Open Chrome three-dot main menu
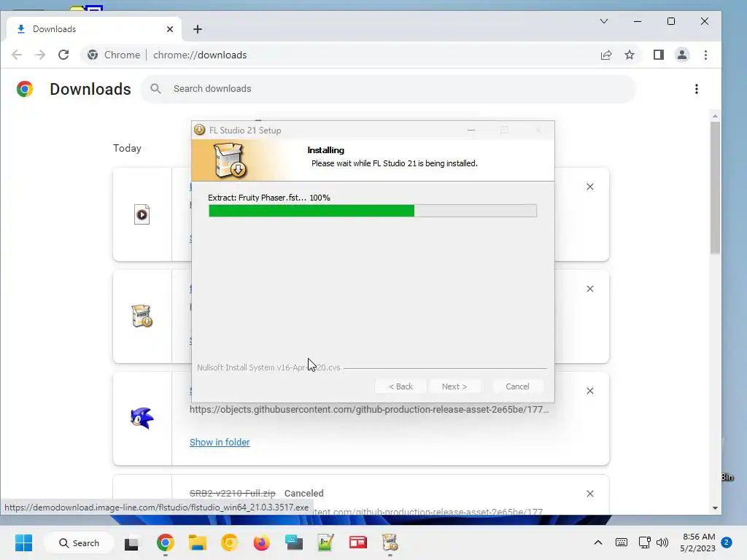This screenshot has width=747, height=560. click(x=705, y=55)
